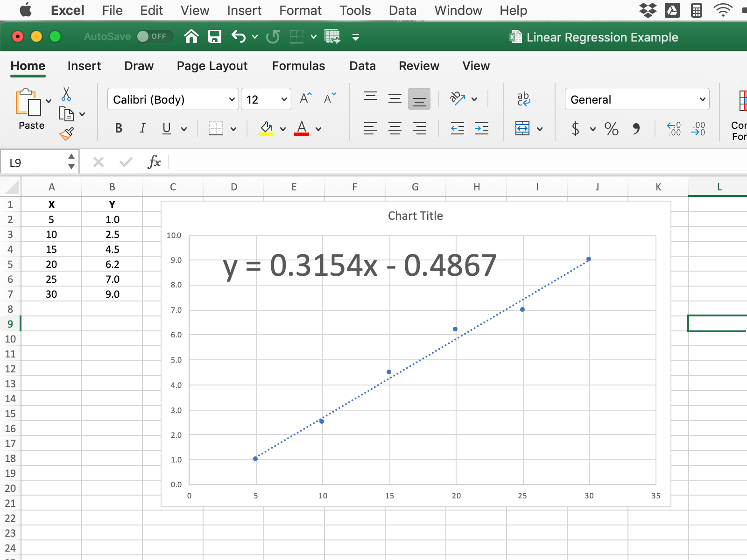747x560 pixels.
Task: Click the Format Painter brush icon
Action: (x=66, y=134)
